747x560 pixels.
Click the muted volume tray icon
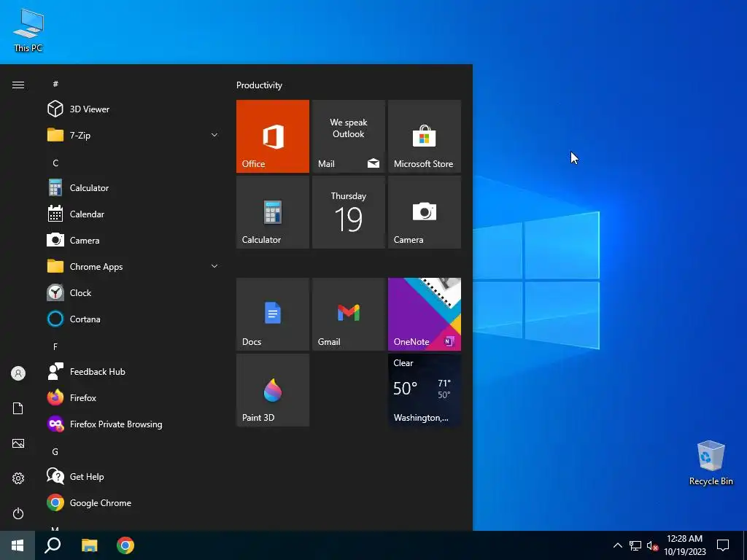(x=652, y=545)
